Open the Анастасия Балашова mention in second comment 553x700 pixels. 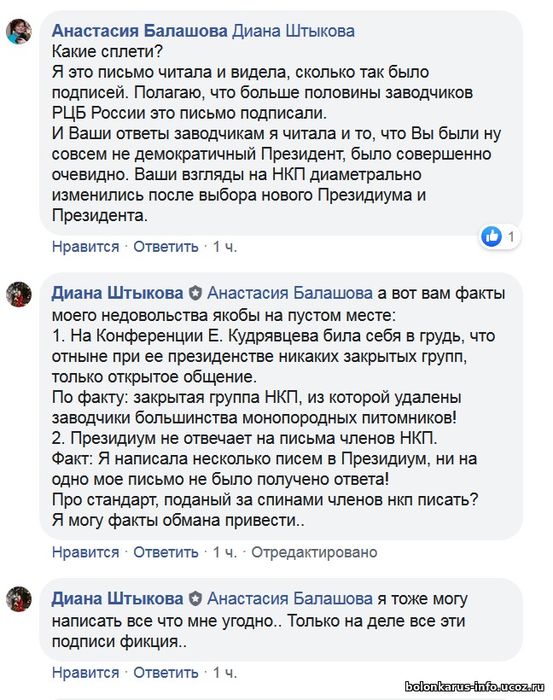pos(290,293)
